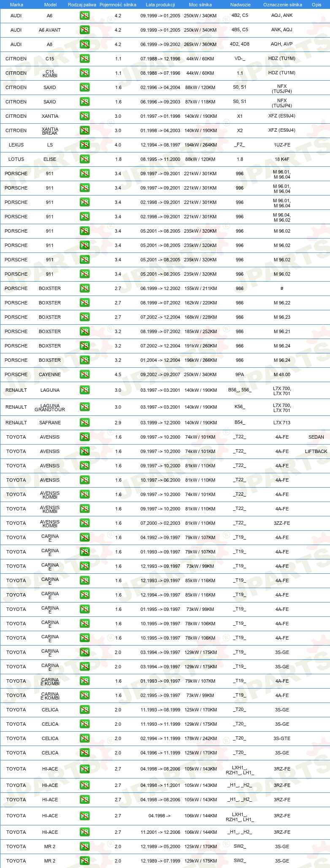This screenshot has height=868, width=330.
Task: Click the Rodzaj paliwa column header
Action: [x=82, y=5]
